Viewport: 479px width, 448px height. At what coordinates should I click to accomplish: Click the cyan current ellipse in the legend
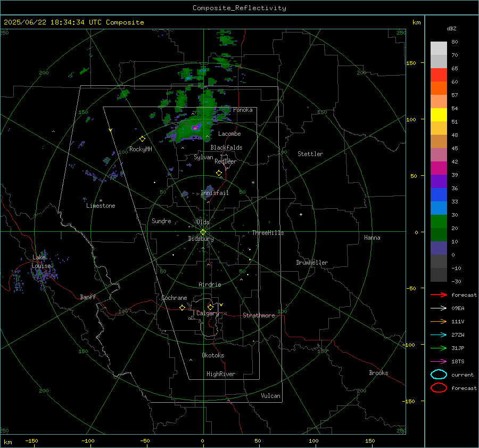point(439,374)
